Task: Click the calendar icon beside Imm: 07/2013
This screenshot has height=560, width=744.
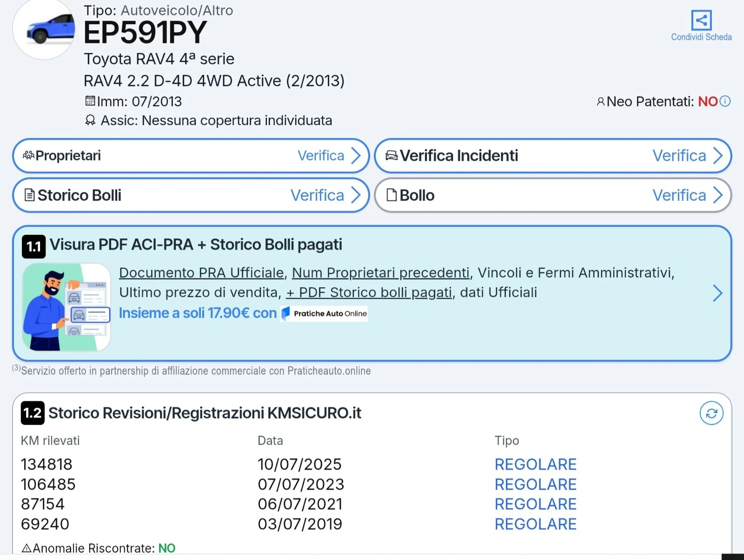Action: [90, 101]
